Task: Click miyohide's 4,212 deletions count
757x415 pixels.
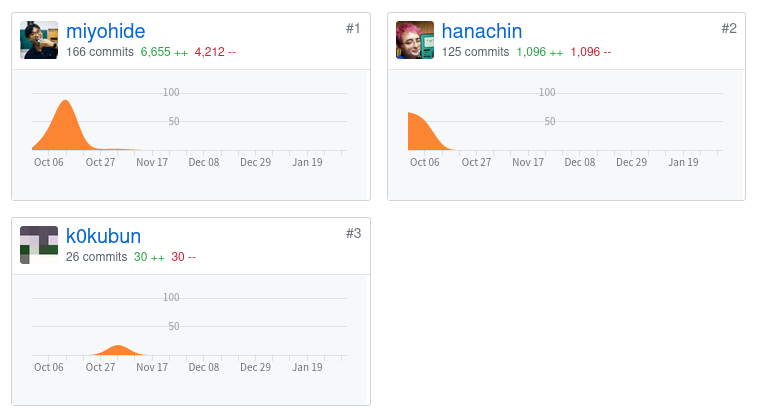Action: 215,52
